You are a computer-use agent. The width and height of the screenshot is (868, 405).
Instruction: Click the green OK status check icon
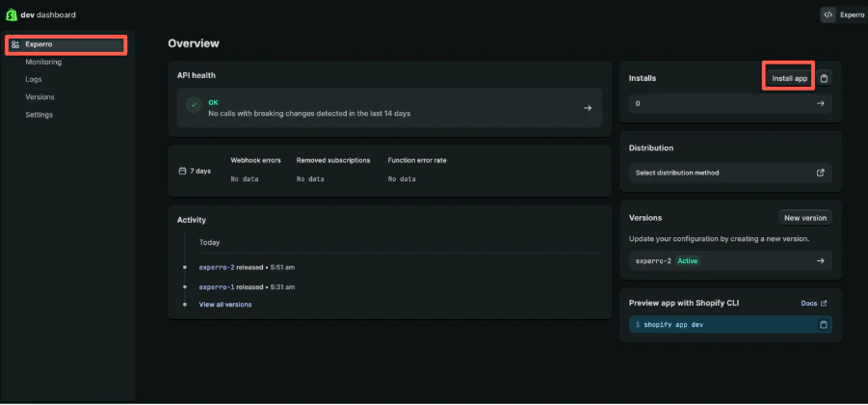point(194,105)
